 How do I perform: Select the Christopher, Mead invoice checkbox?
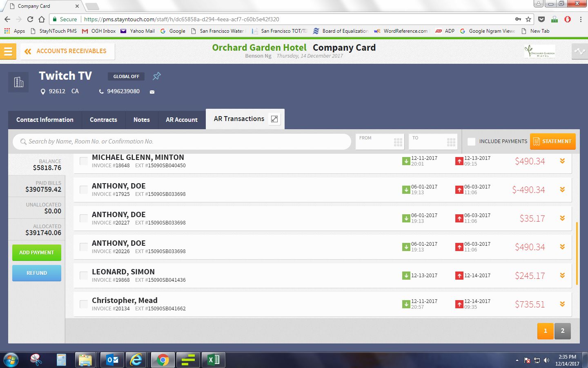coord(83,304)
